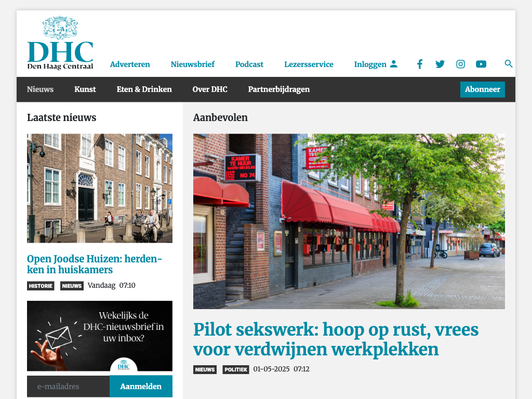Open Partnerbijdragen in the navigation bar
The height and width of the screenshot is (399, 532).
point(278,89)
